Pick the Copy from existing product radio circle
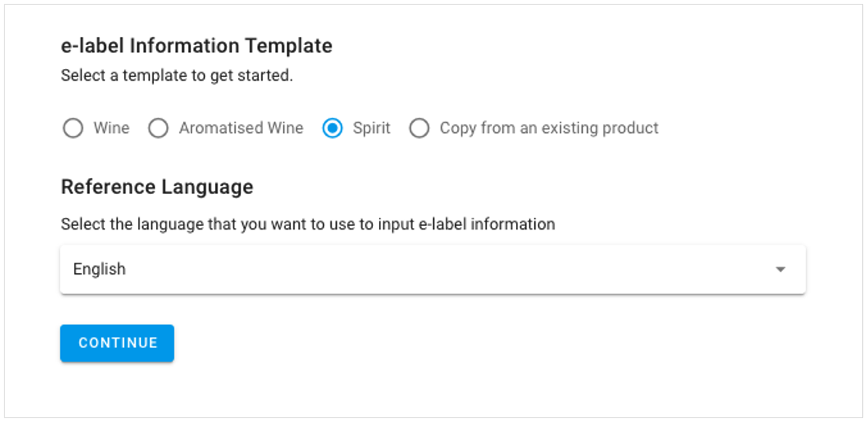The width and height of the screenshot is (868, 422). (419, 129)
